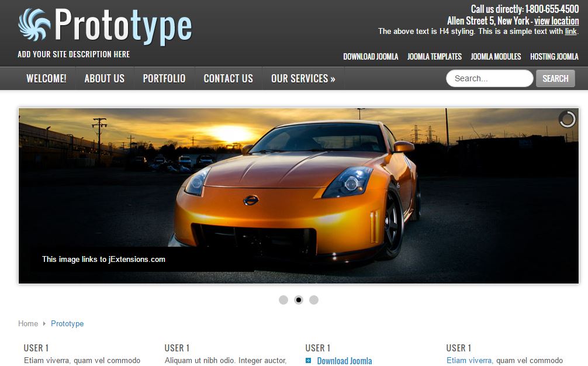Click 'This image links to jExtensions.com' caption
This screenshot has width=588, height=366.
[x=103, y=259]
